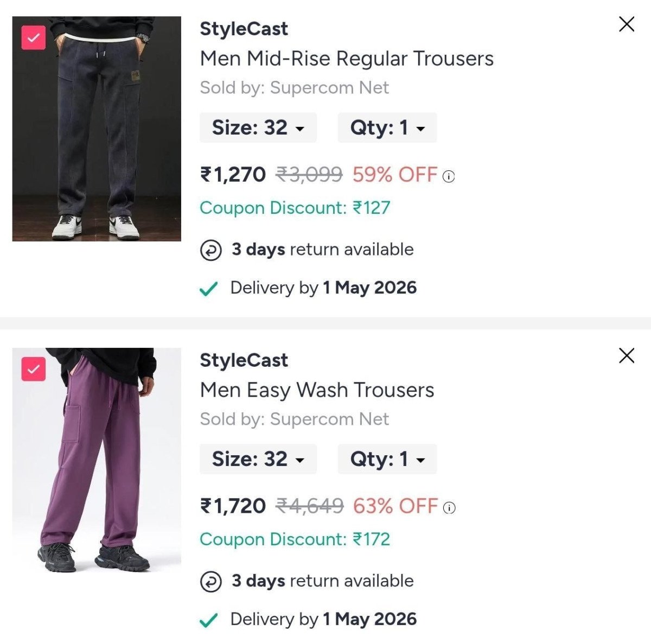Screen dimensions: 651x644
Task: Click the delivery checkmark for Mid-Rise Trousers
Action: tap(209, 288)
